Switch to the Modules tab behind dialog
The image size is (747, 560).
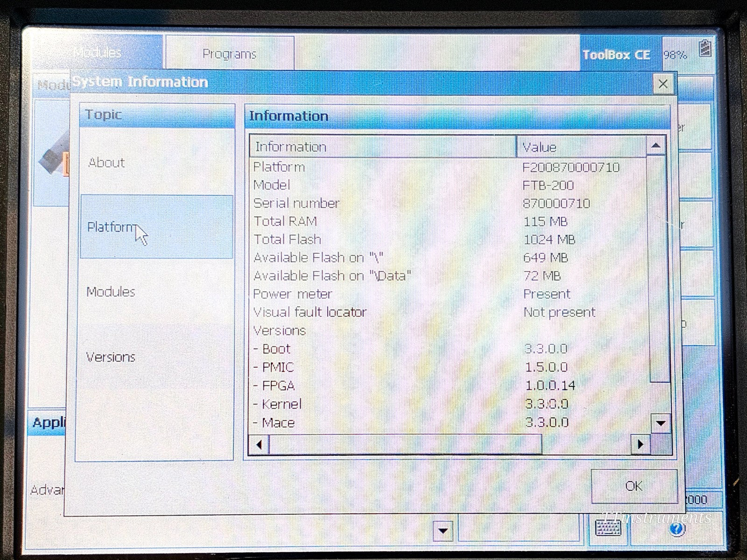(x=98, y=52)
